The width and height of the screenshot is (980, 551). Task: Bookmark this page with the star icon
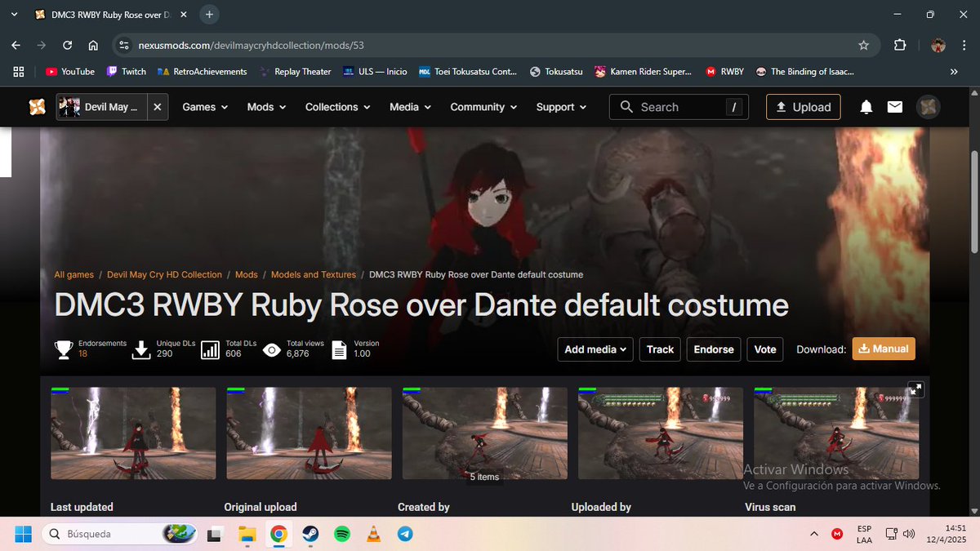coord(863,46)
